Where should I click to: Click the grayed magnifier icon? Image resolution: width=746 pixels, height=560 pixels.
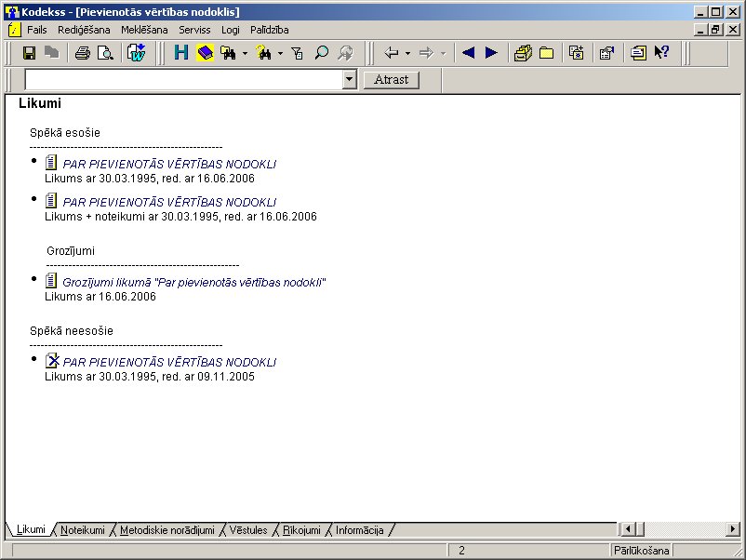tap(345, 53)
